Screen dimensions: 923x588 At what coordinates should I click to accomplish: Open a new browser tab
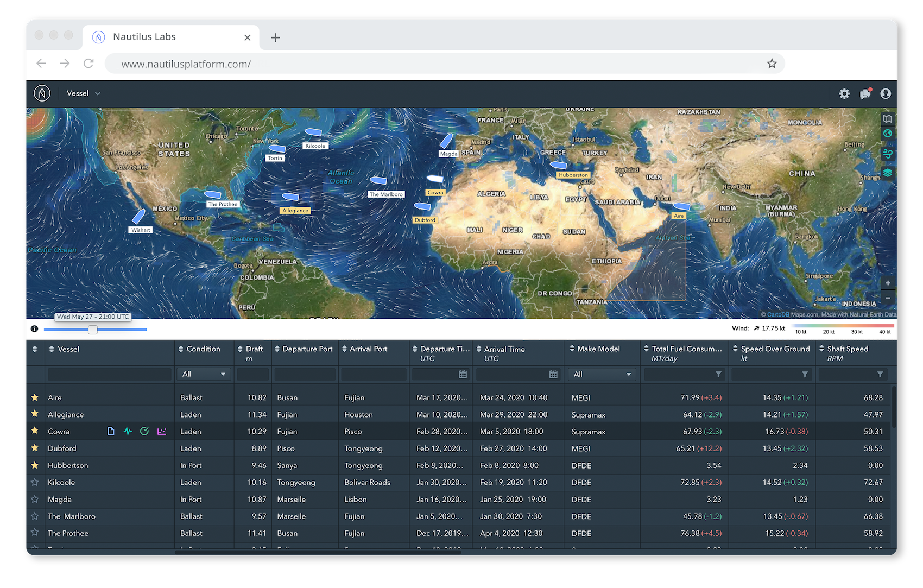point(275,37)
